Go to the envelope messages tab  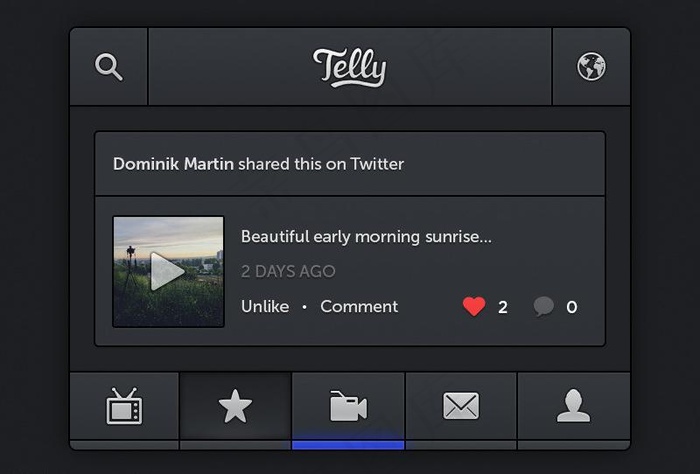point(461,406)
